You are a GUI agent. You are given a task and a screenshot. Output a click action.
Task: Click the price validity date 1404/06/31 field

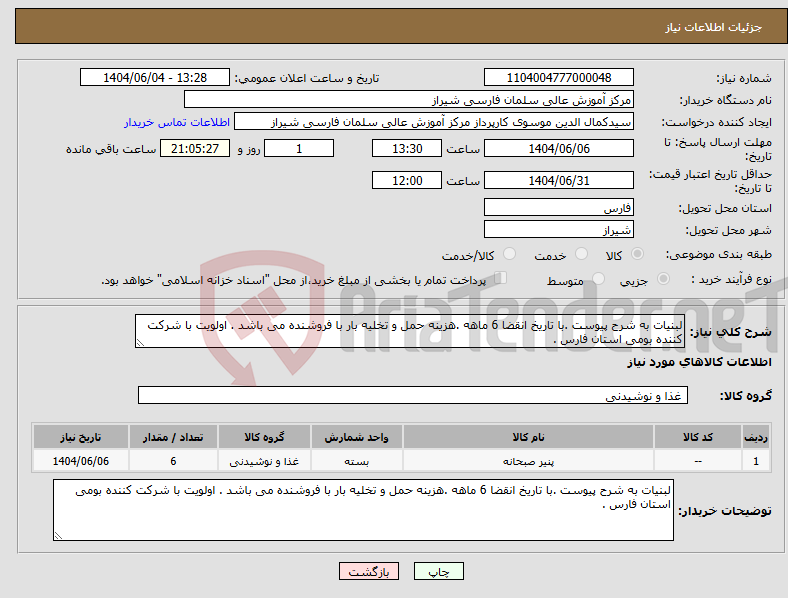(558, 180)
